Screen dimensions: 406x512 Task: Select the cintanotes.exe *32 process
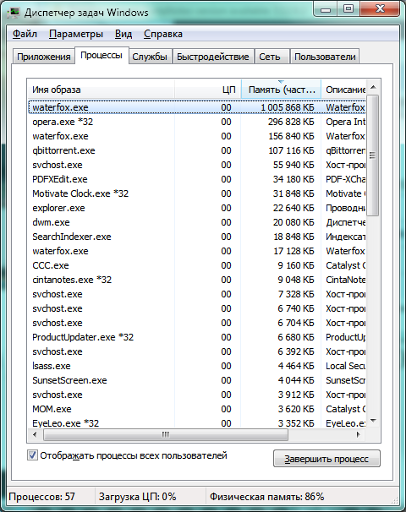tap(197, 280)
